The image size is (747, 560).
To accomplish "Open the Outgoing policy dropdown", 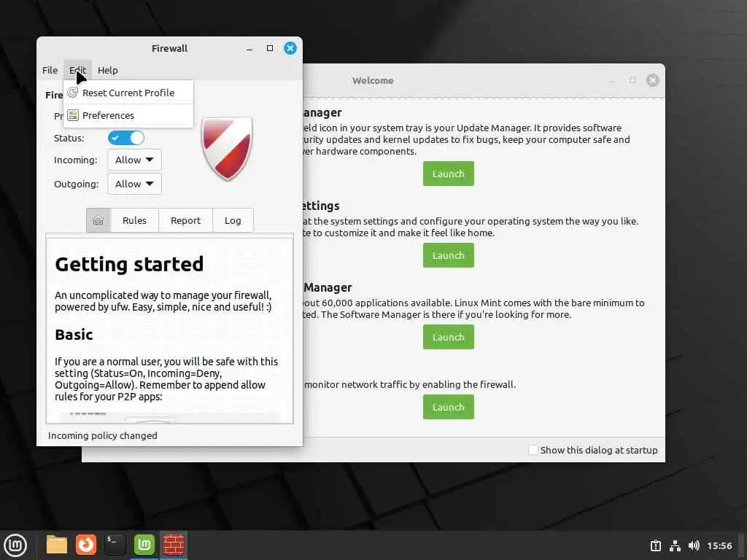I will [134, 184].
